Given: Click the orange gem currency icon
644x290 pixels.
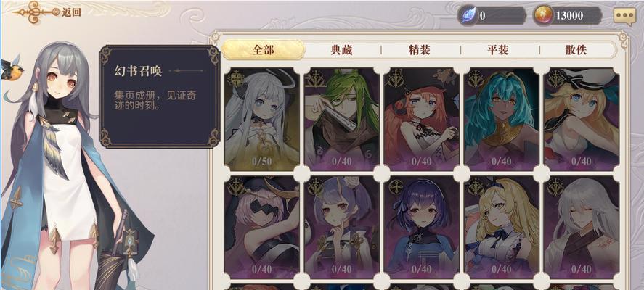Looking at the screenshot, I should (543, 15).
